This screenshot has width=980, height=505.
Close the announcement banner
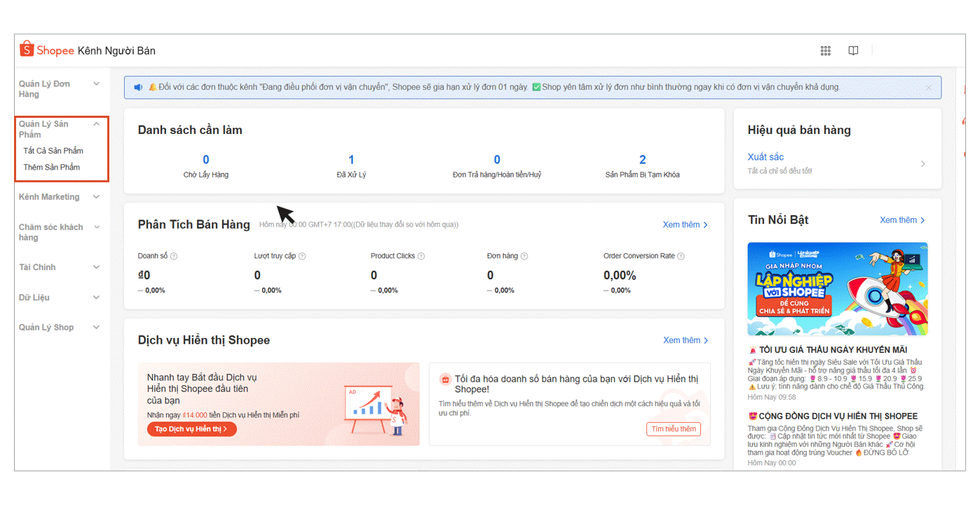[929, 88]
